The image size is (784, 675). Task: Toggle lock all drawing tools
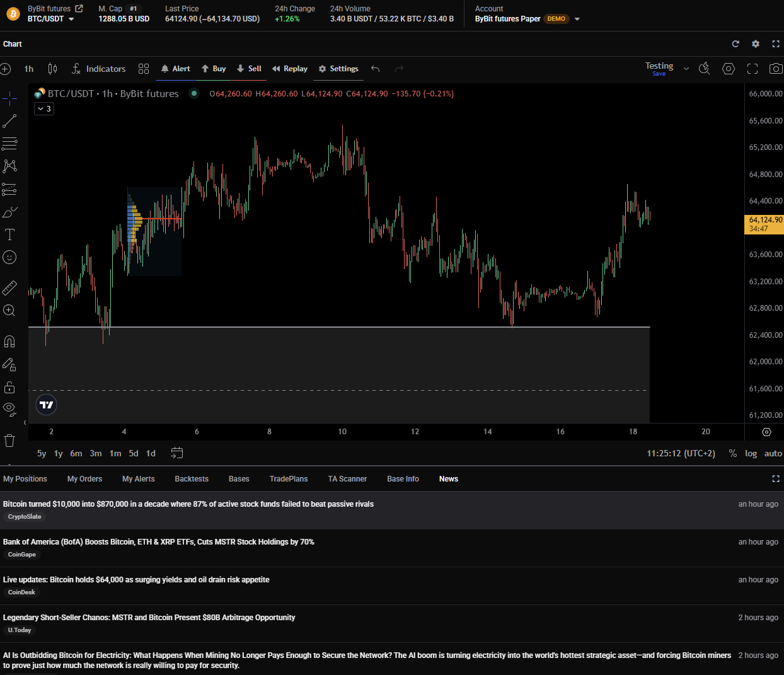9,387
